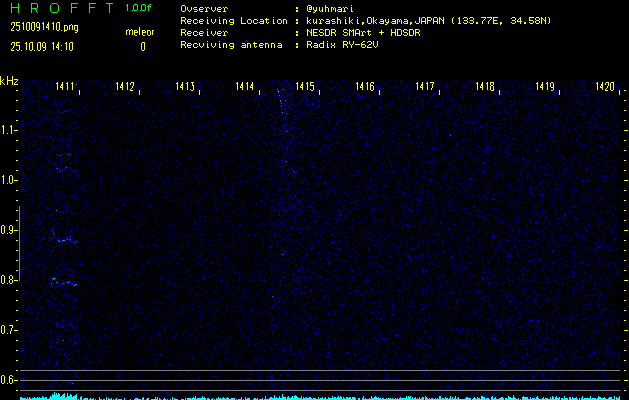Image resolution: width=629 pixels, height=400 pixels.
Task: Select the 1414 time marker
Action: (245, 88)
